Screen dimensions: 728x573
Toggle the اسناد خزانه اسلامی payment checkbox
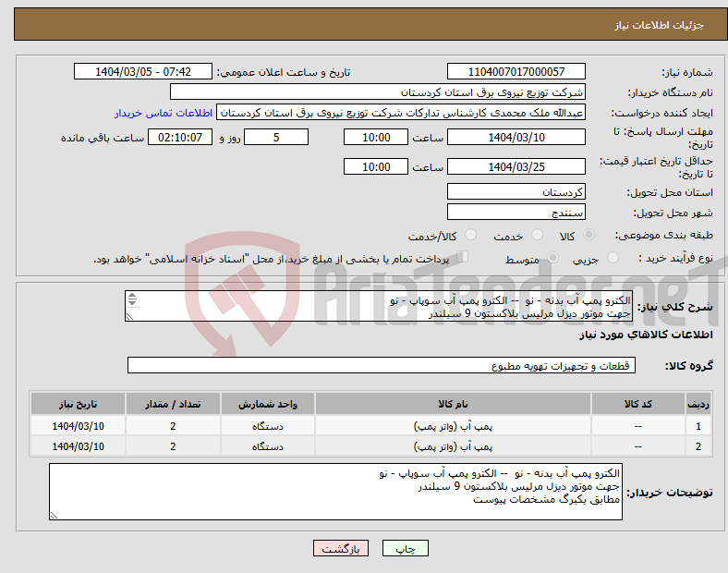pyautogui.click(x=462, y=257)
